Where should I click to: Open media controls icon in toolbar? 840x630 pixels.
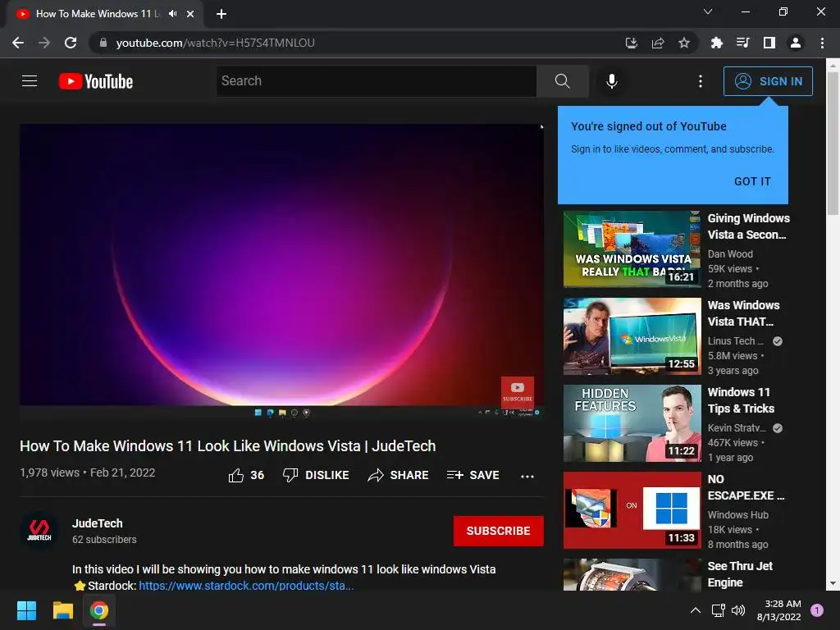(742, 43)
